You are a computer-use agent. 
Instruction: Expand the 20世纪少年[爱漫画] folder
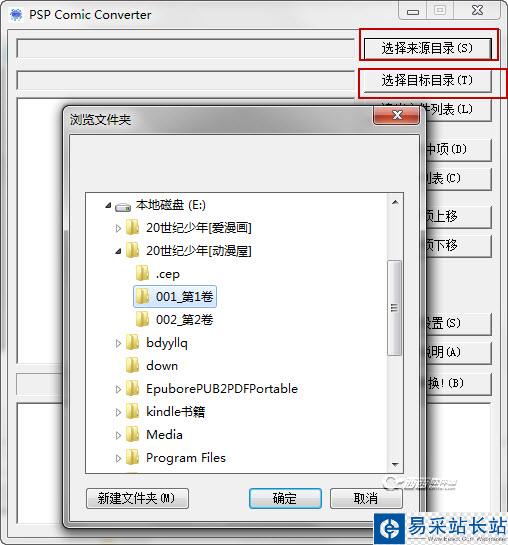click(x=118, y=228)
